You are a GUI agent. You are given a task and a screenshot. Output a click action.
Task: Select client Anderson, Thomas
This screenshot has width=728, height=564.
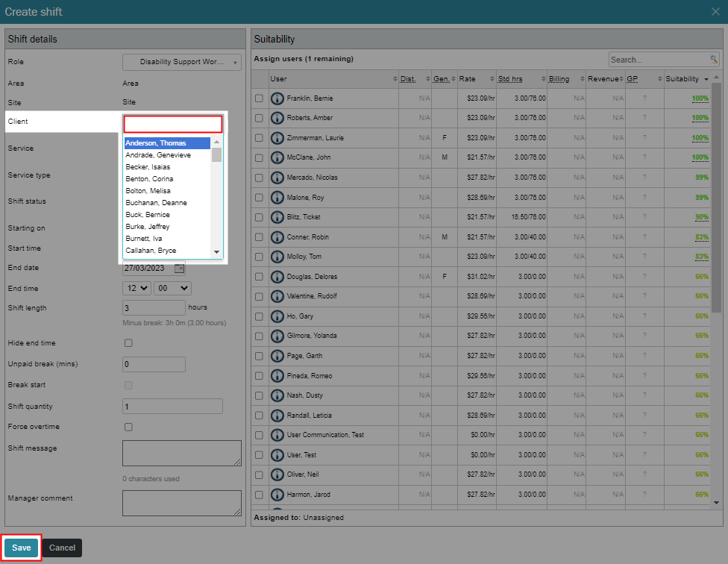167,143
